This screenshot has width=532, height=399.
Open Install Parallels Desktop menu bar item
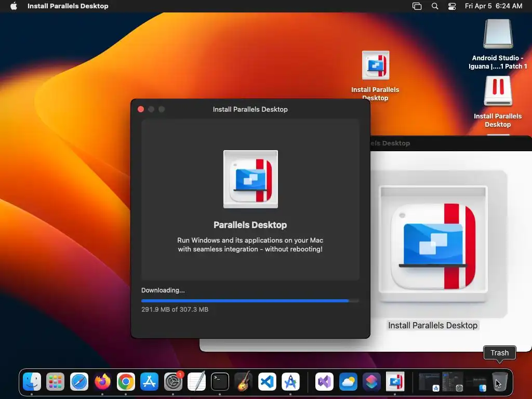(68, 6)
